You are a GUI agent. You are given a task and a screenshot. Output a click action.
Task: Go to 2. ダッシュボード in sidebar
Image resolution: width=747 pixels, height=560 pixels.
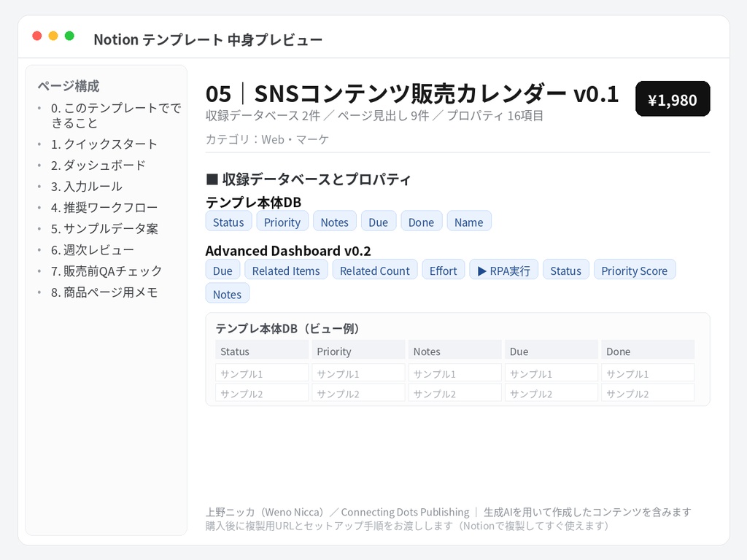tap(98, 166)
